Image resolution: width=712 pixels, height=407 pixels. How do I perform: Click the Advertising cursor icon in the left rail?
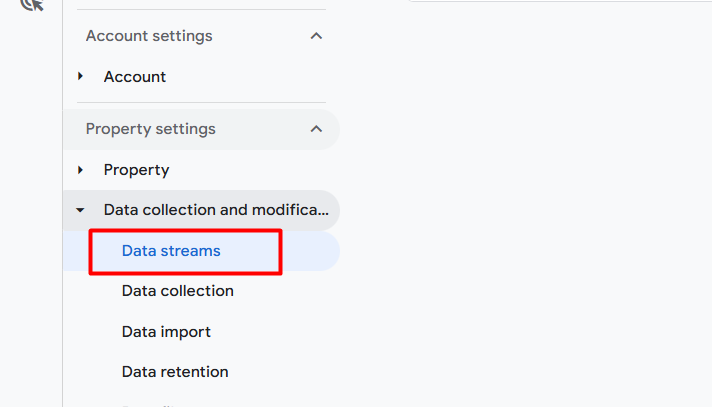[32, 5]
